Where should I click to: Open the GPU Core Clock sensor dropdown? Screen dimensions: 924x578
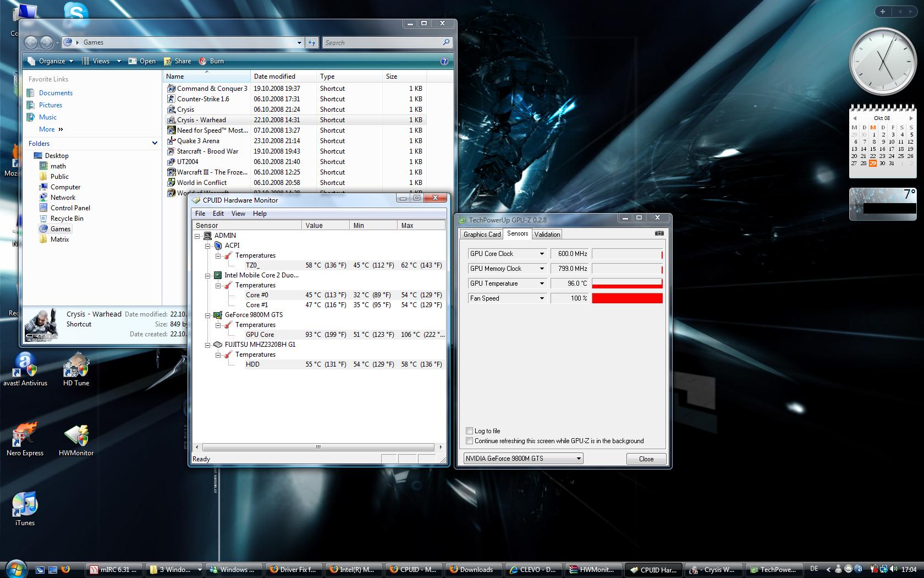click(541, 254)
